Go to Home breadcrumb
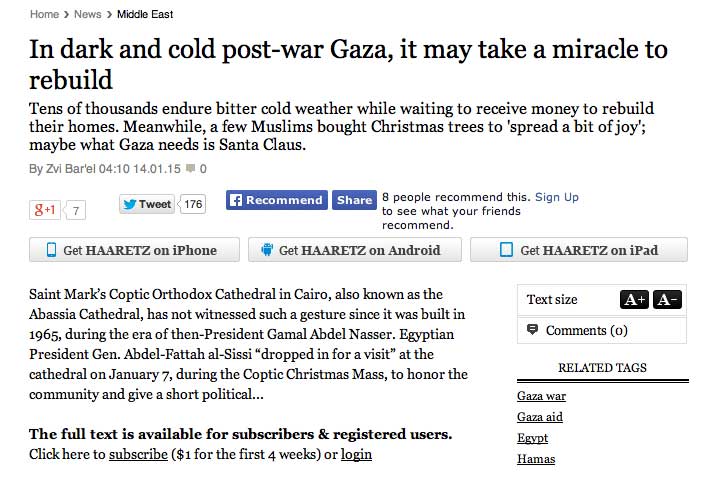 point(44,14)
